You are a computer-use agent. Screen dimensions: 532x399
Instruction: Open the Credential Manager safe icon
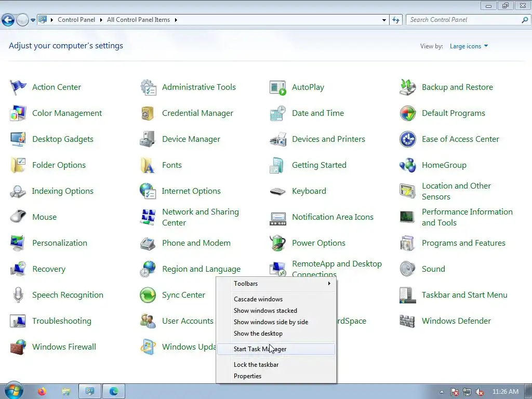pyautogui.click(x=148, y=113)
